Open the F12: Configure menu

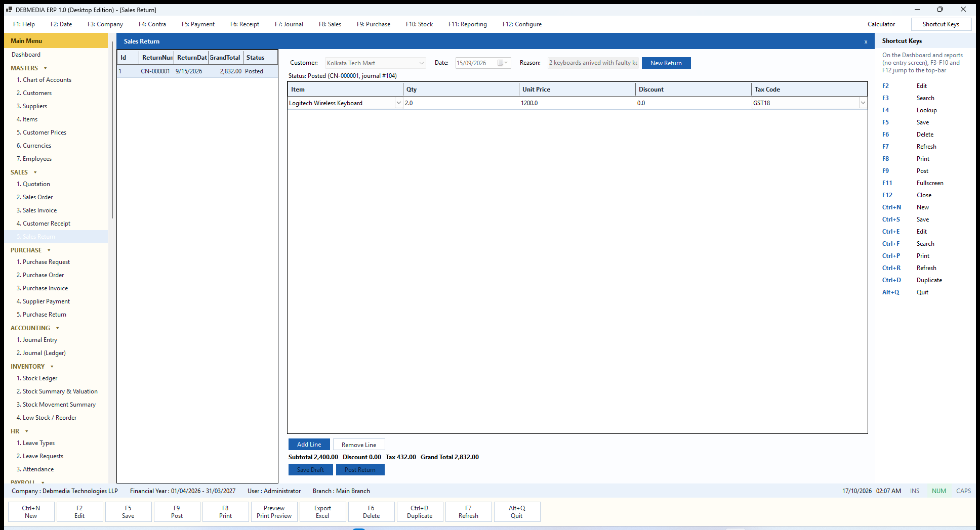(522, 24)
